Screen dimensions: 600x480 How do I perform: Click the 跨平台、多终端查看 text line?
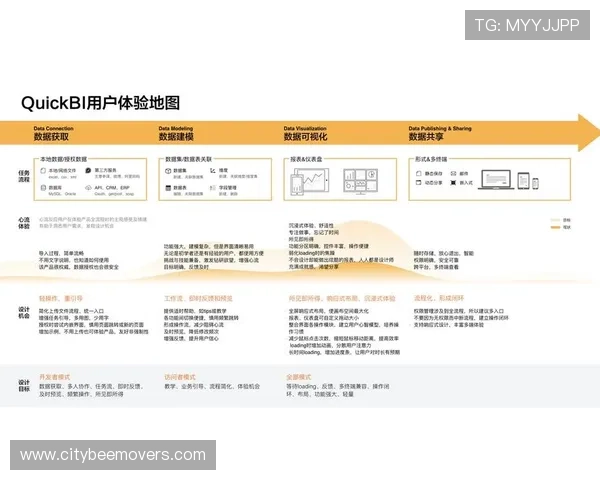tap(436, 267)
